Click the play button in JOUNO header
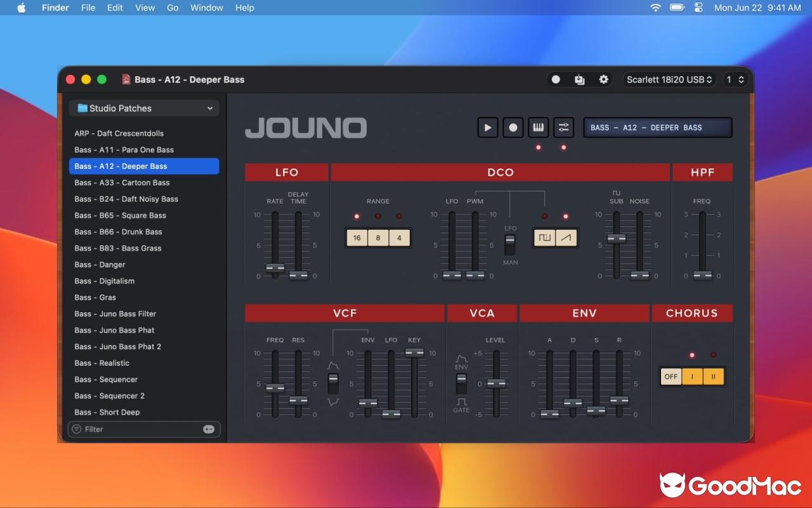The width and height of the screenshot is (812, 508). (x=488, y=128)
